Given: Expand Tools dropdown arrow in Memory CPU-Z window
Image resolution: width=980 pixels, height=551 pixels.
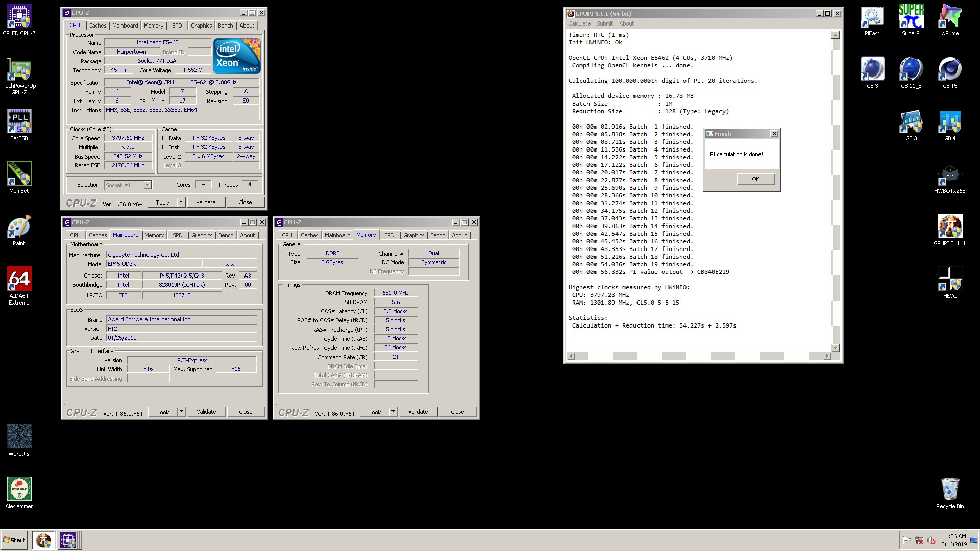Looking at the screenshot, I should [393, 412].
